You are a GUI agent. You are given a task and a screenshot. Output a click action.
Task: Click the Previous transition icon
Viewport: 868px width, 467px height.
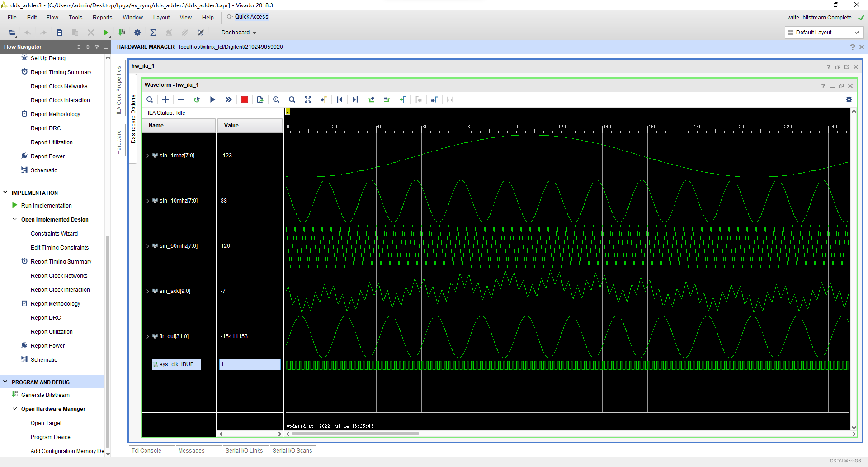click(371, 99)
